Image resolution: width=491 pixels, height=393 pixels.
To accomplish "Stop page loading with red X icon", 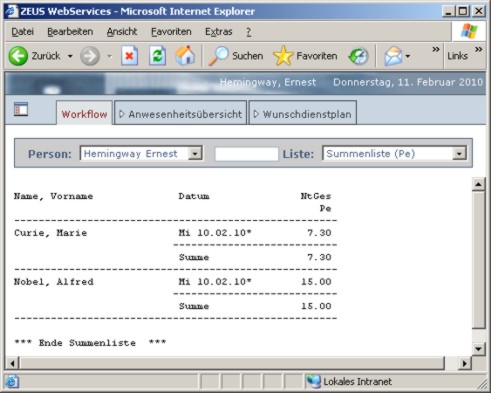I will 129,56.
